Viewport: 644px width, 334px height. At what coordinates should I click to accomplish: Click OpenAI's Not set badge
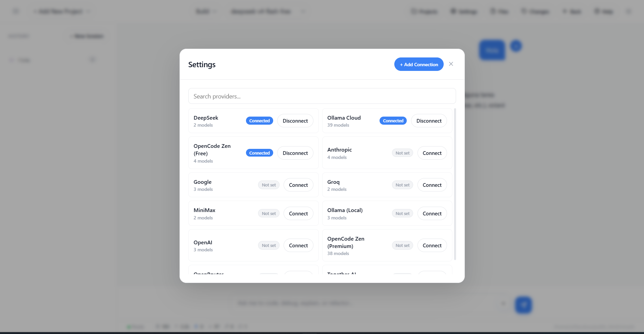coord(269,245)
